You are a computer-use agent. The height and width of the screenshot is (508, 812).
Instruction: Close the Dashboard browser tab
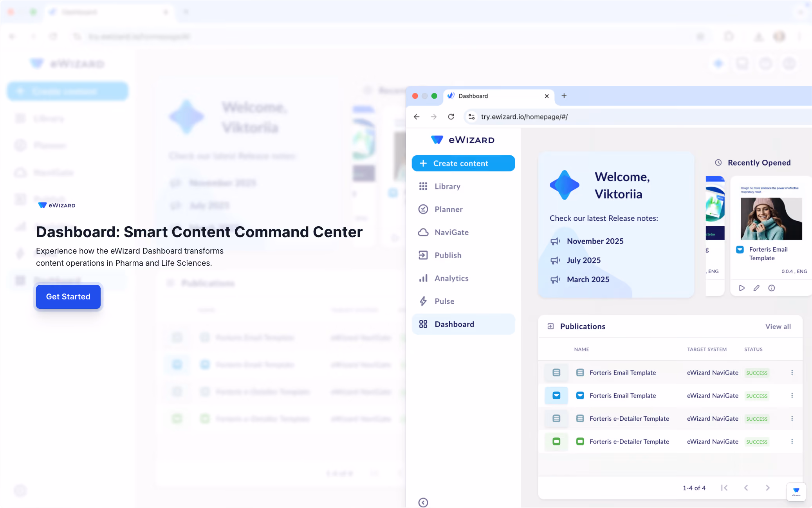click(x=547, y=96)
